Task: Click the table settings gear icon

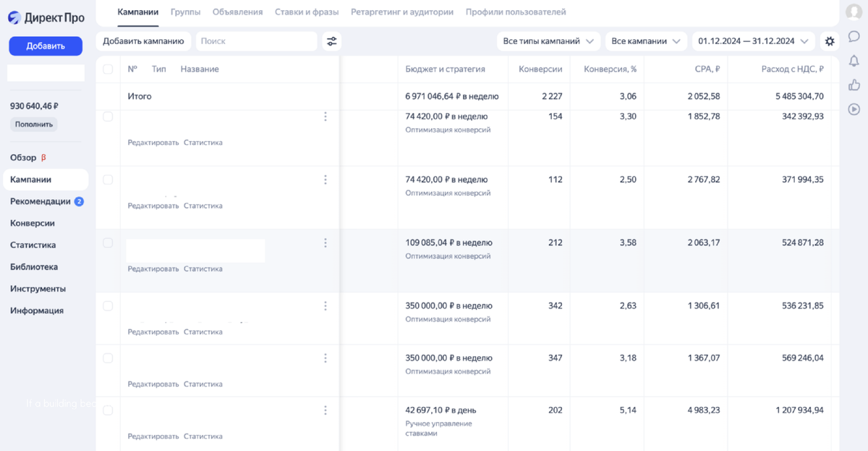Action: click(x=830, y=41)
